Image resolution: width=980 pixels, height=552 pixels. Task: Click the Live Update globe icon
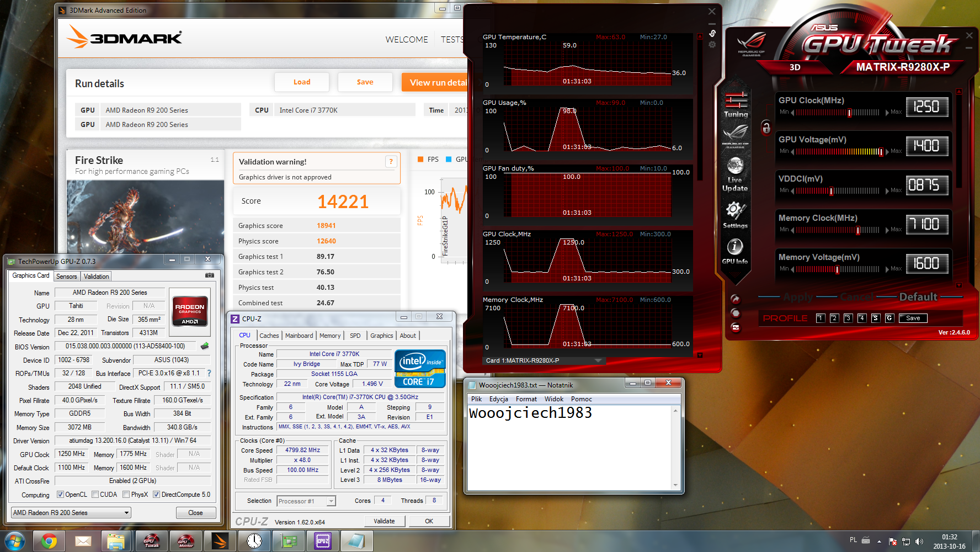735,167
